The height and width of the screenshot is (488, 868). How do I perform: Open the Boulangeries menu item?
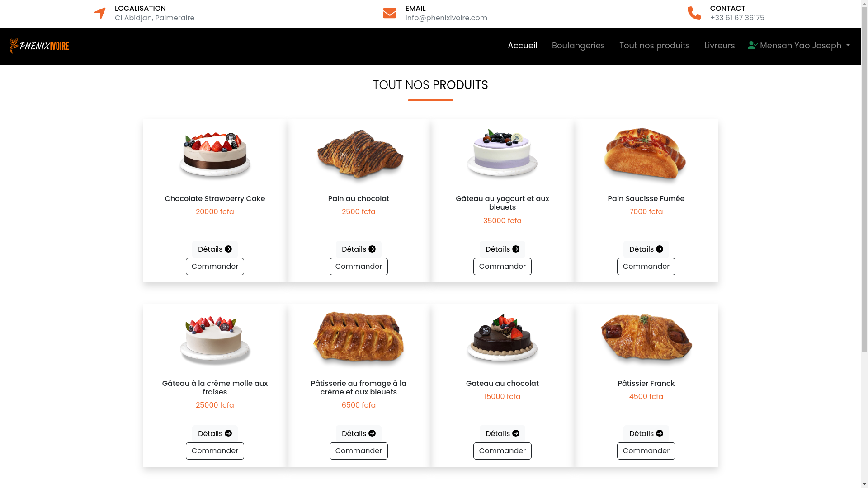(578, 46)
